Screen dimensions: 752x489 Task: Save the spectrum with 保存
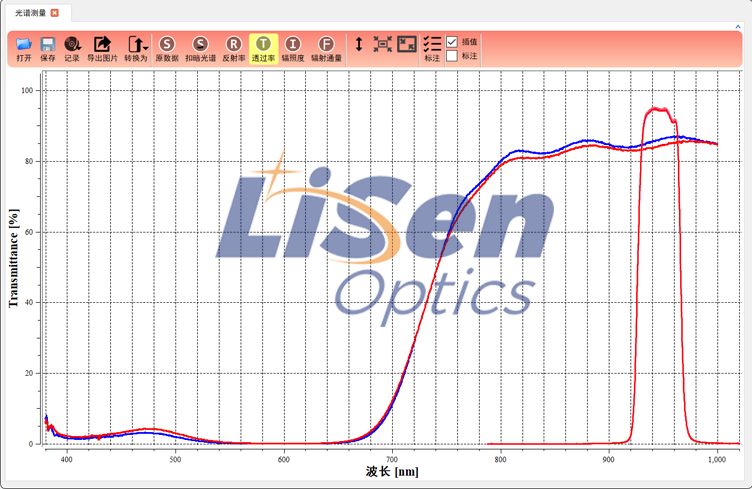click(47, 49)
